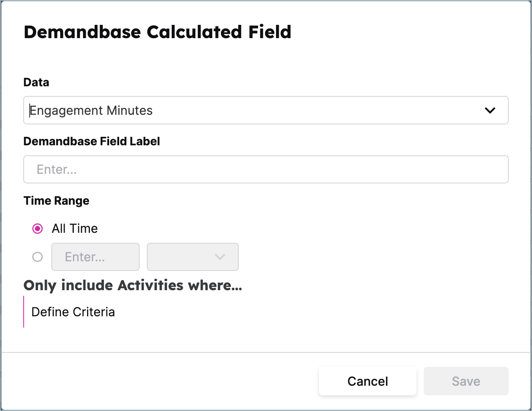Select the All Time radio button
532x411 pixels.
37,229
